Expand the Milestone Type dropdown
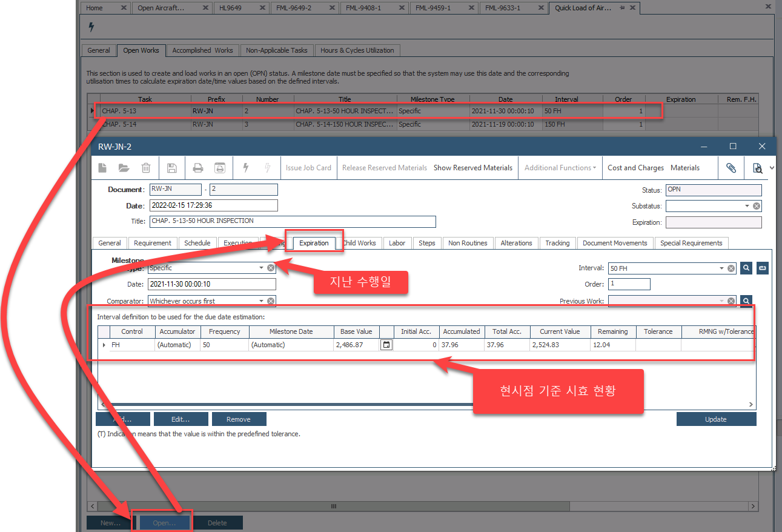This screenshot has height=532, width=782. (261, 268)
